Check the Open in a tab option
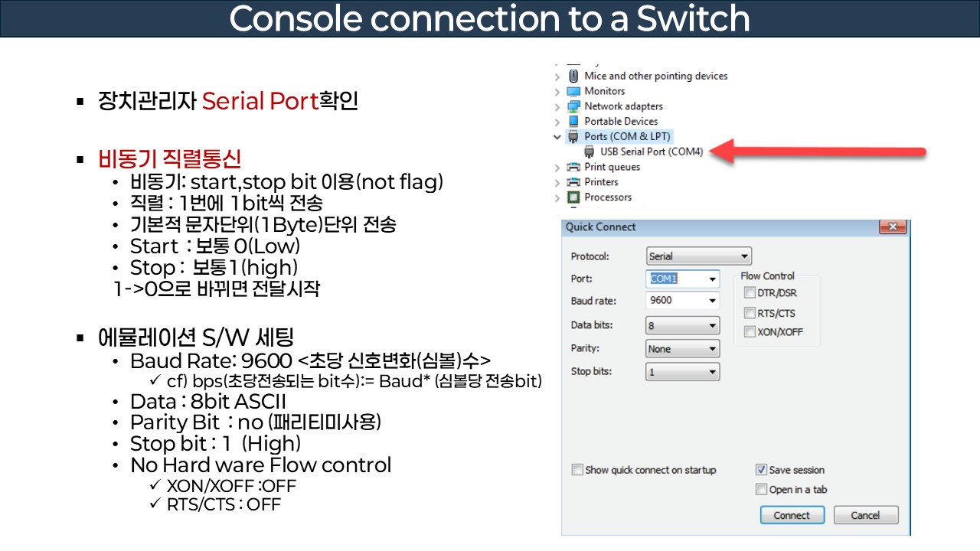This screenshot has width=980, height=551. click(x=761, y=490)
